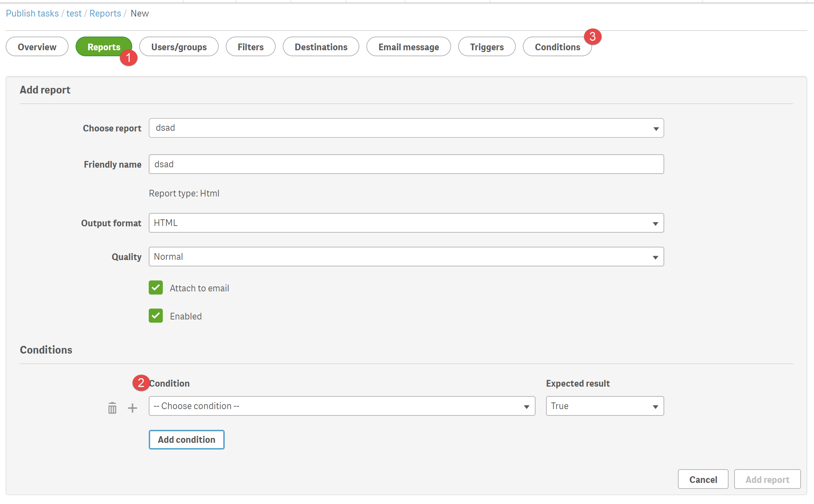814x504 pixels.
Task: Open the Choose report dropdown
Action: click(406, 128)
